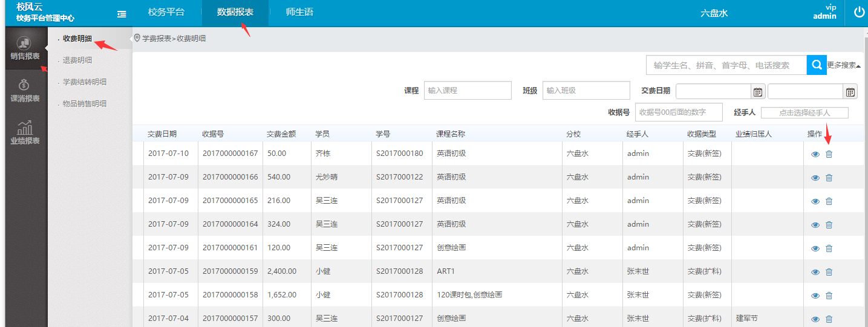Focus the 课程 course input field
The image size is (868, 327).
coord(468,91)
